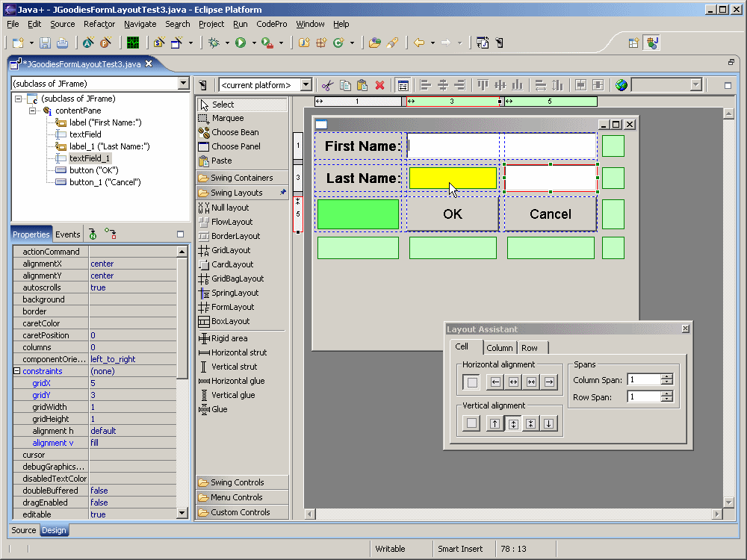Click the paste clipboard icon in designer toolbar
This screenshot has height=560, width=747.
pos(362,85)
